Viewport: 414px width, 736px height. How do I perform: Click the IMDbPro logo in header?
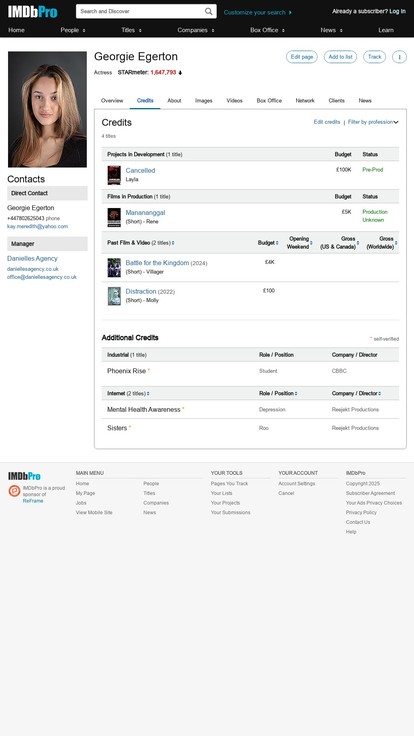[32, 12]
